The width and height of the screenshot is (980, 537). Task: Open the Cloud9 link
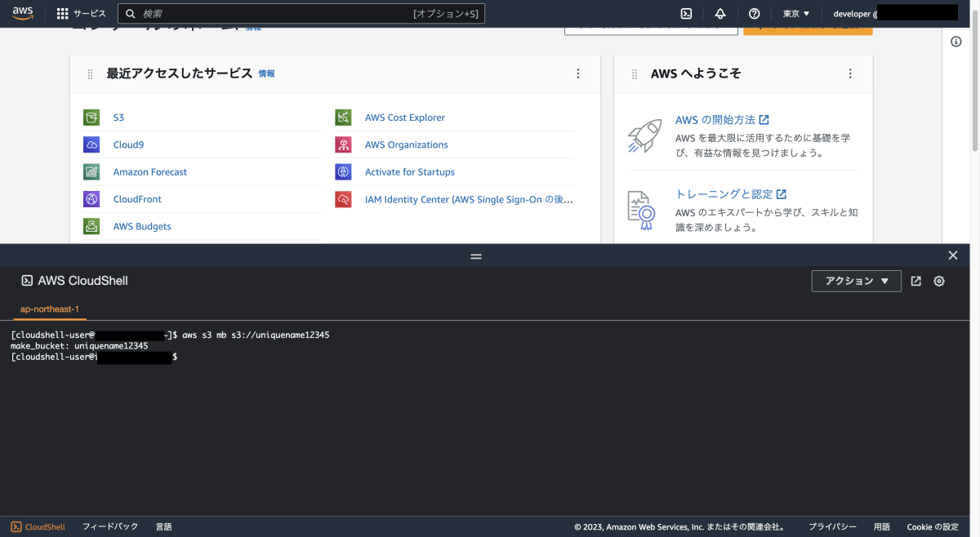tap(128, 144)
